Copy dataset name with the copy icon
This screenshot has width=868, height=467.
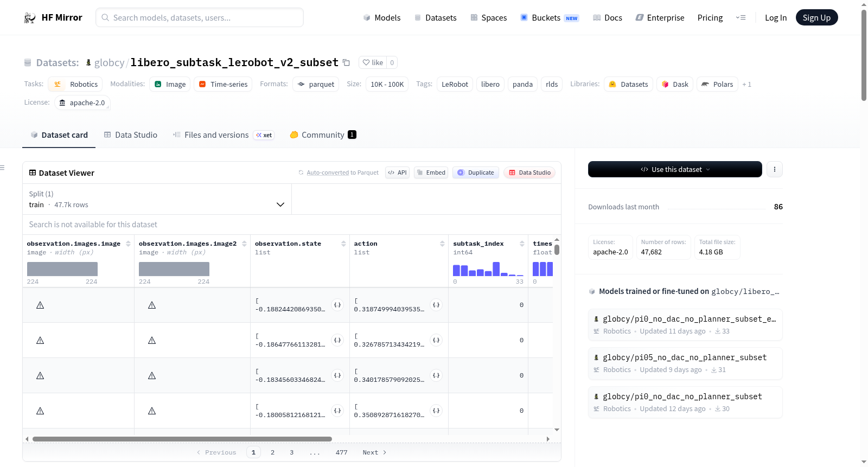346,62
